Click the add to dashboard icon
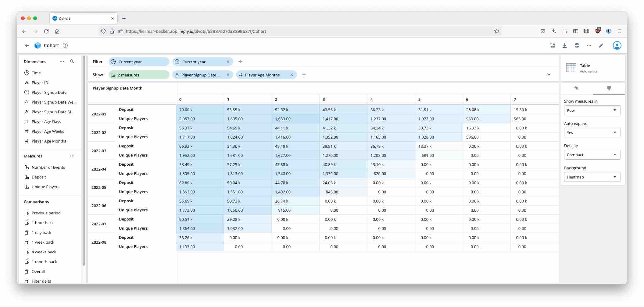This screenshot has width=644, height=307. click(552, 45)
